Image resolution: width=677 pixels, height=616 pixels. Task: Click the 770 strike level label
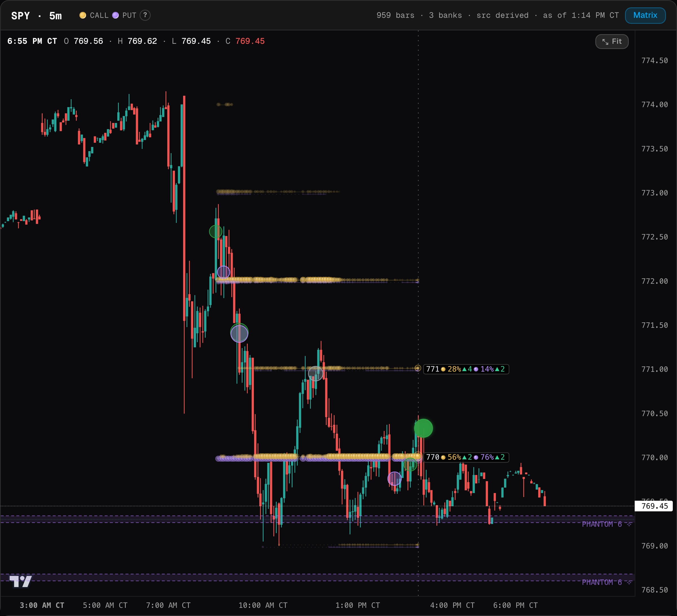pyautogui.click(x=466, y=457)
